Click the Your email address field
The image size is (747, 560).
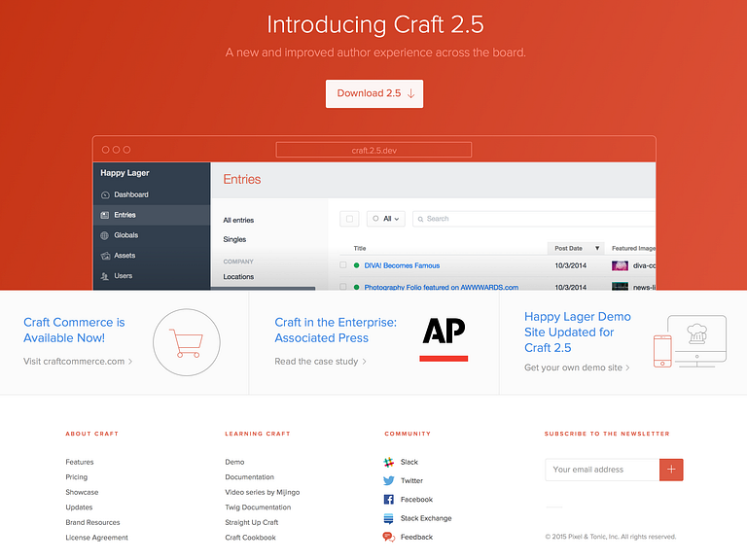point(602,470)
